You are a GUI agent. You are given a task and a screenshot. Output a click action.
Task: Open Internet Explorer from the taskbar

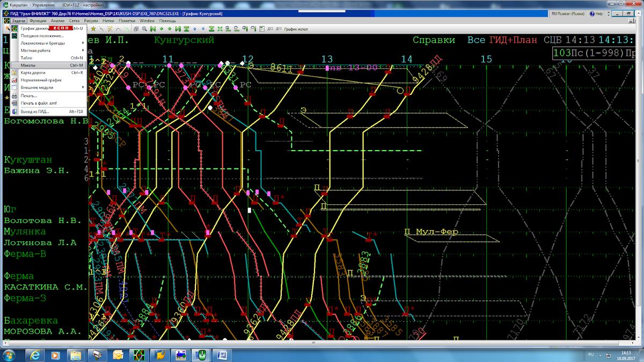35,355
